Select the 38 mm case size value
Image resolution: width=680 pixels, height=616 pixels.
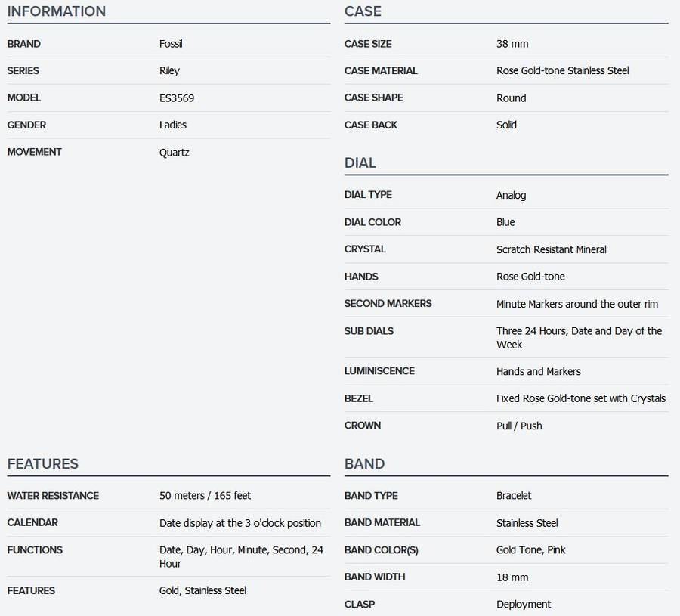(x=512, y=44)
